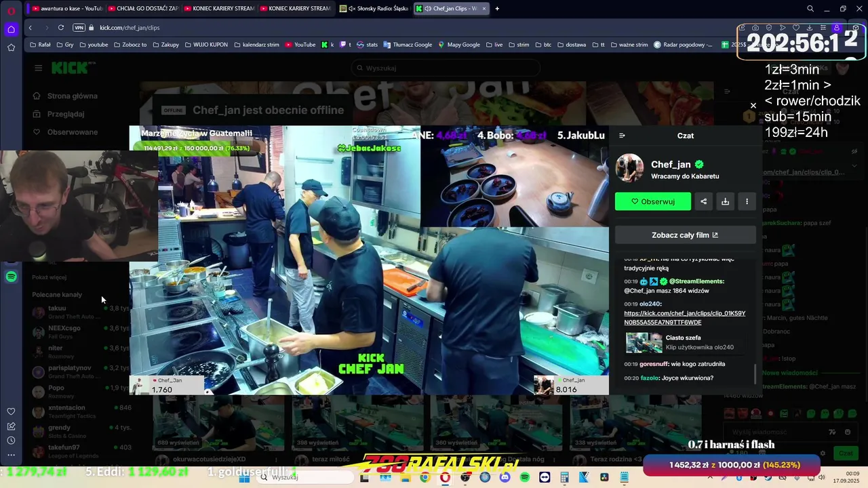Toggle the VPN badge in address bar
The image size is (868, 488).
[79, 28]
